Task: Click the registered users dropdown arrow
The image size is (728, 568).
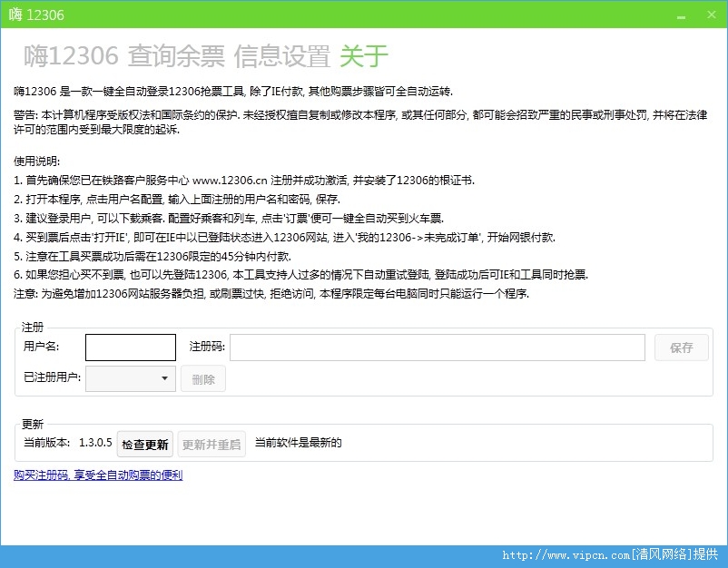Action: 165,378
